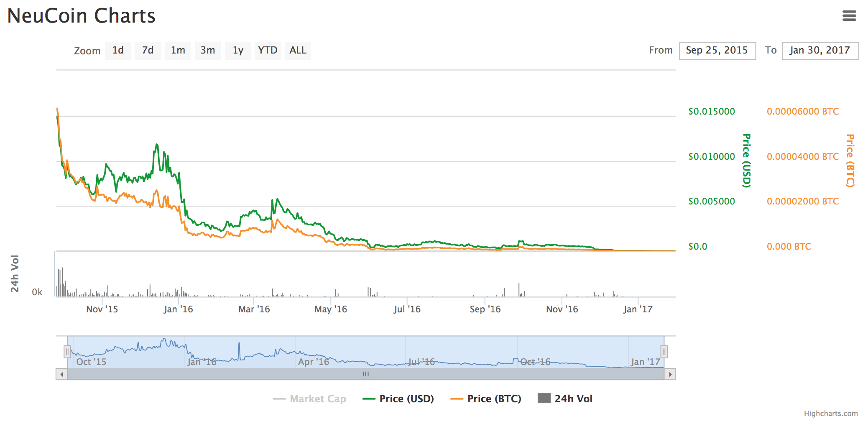Click the 0.00002000 BTC axis label

tap(803, 201)
